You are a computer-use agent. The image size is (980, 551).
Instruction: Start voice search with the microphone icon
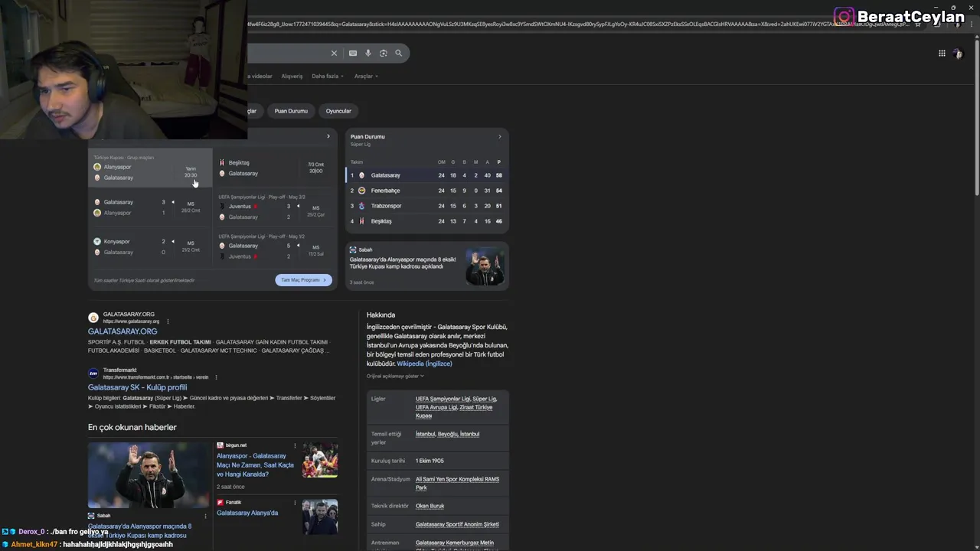click(x=368, y=53)
